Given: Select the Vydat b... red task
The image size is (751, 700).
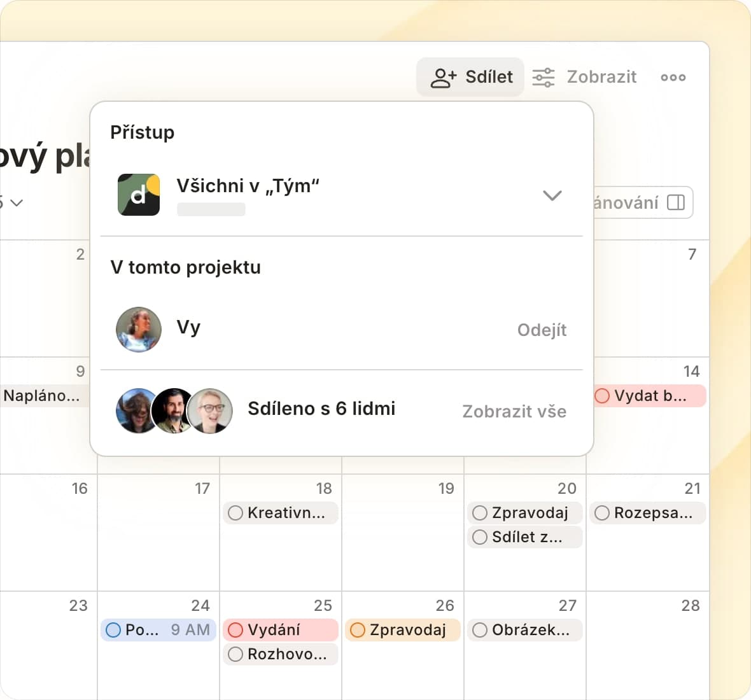Looking at the screenshot, I should click(650, 396).
